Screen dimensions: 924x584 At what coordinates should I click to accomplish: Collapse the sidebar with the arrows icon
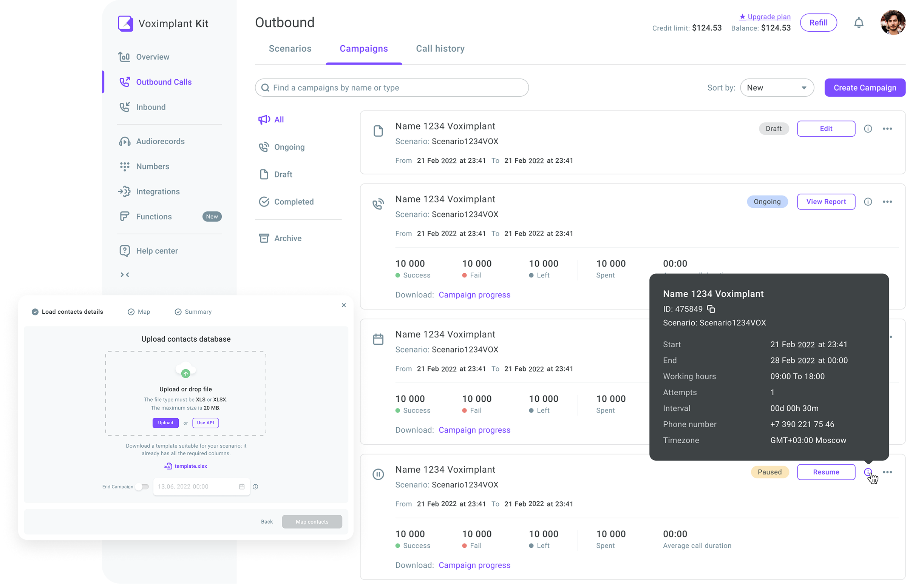(x=125, y=274)
